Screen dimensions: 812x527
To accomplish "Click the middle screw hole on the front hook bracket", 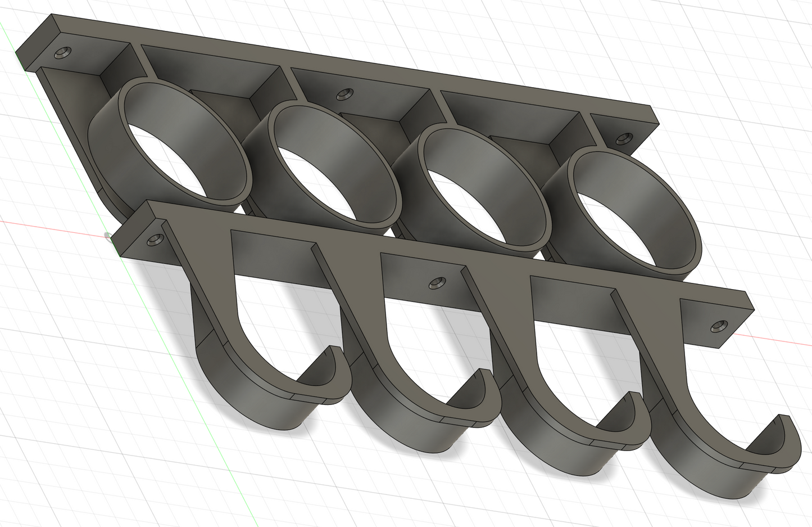I will click(x=436, y=283).
